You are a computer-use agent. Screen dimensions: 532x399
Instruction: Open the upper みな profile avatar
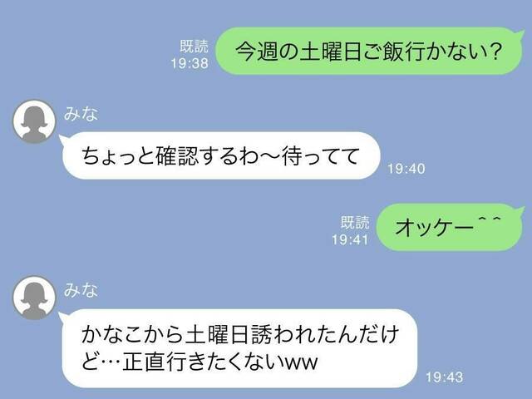coord(34,121)
